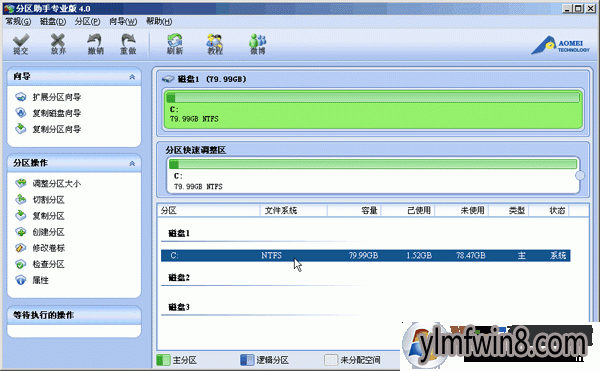
Task: Grab the round handle of quick-adjust bar
Action: click(x=580, y=175)
